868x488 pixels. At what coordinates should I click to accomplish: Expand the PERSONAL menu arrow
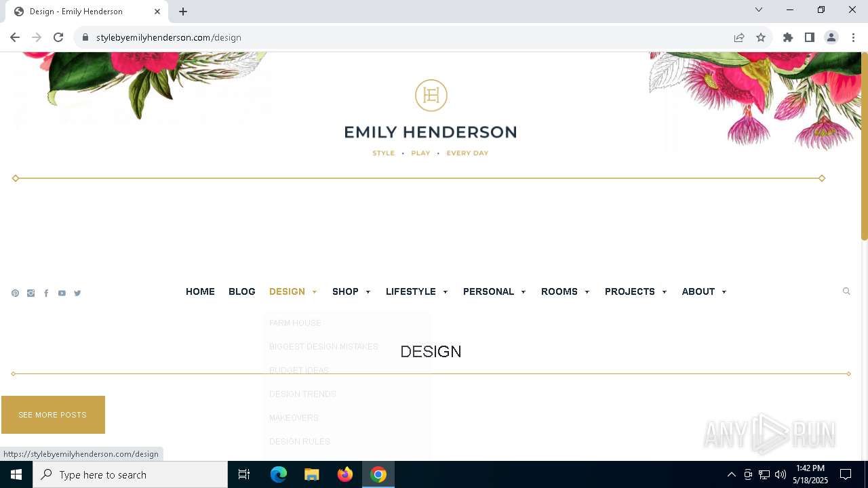pyautogui.click(x=524, y=292)
